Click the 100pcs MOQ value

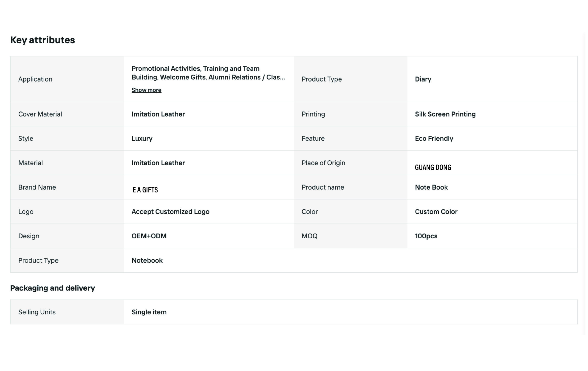(426, 236)
